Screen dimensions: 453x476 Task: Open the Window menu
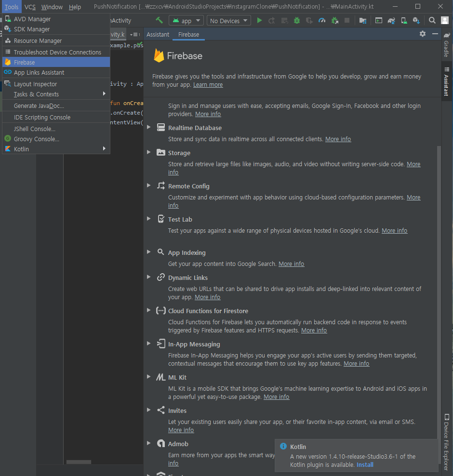click(x=52, y=7)
